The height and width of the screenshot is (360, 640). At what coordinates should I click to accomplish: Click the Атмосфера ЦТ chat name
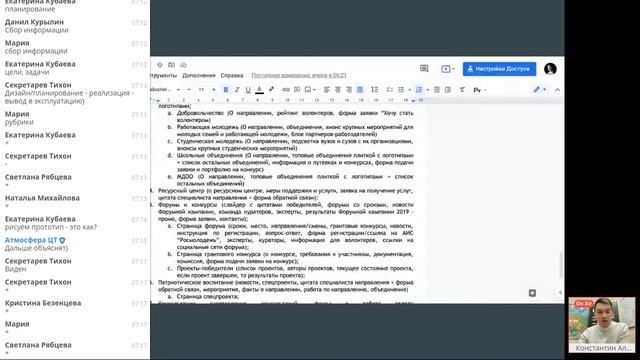tap(31, 240)
